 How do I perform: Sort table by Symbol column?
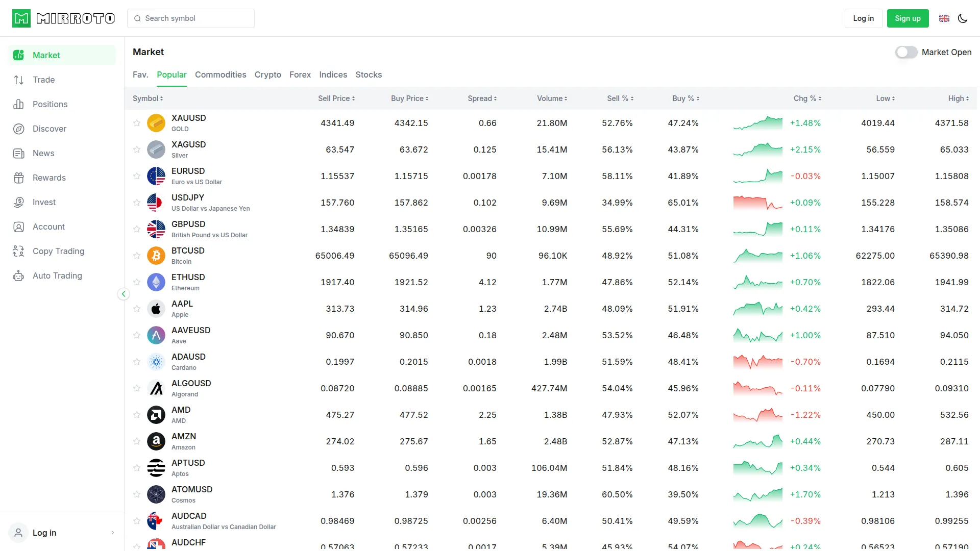tap(148, 98)
